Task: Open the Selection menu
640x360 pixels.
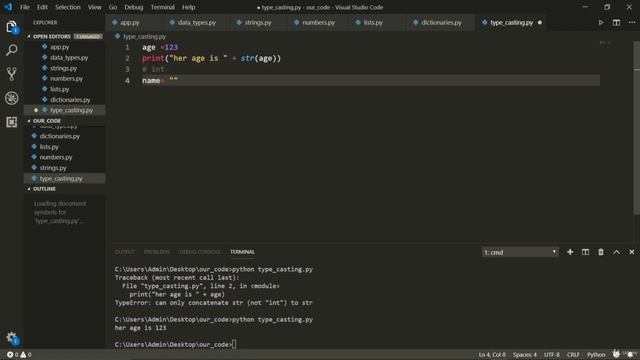Action: [68, 7]
